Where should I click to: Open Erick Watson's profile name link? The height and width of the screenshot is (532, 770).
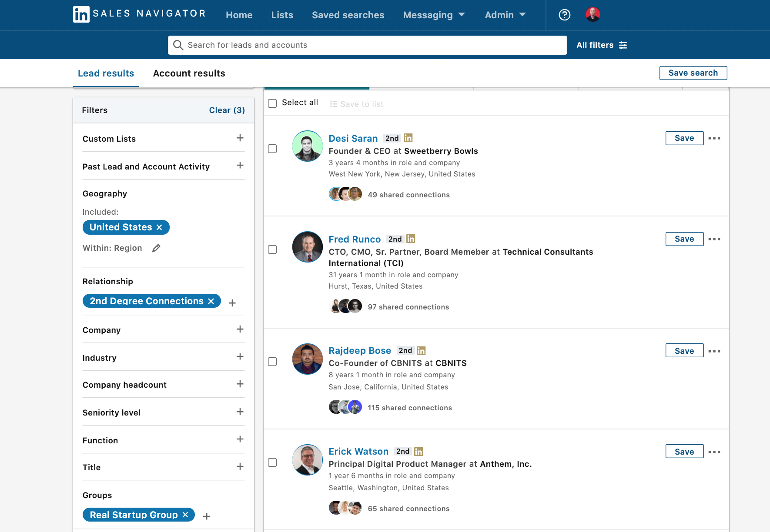358,451
